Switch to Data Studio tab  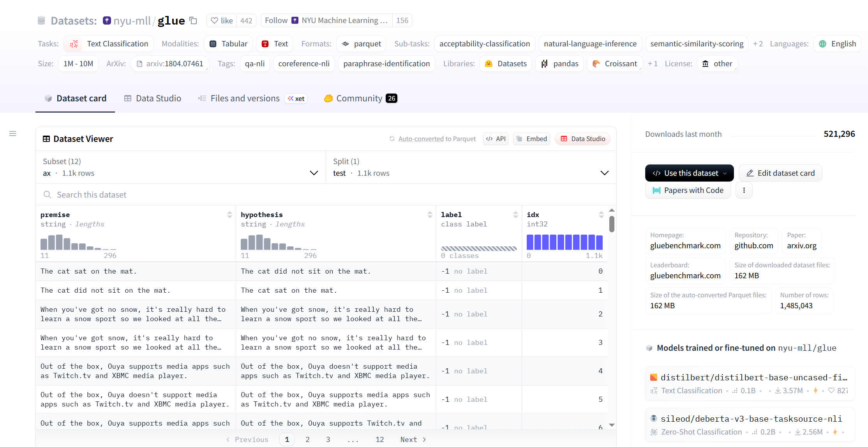153,99
